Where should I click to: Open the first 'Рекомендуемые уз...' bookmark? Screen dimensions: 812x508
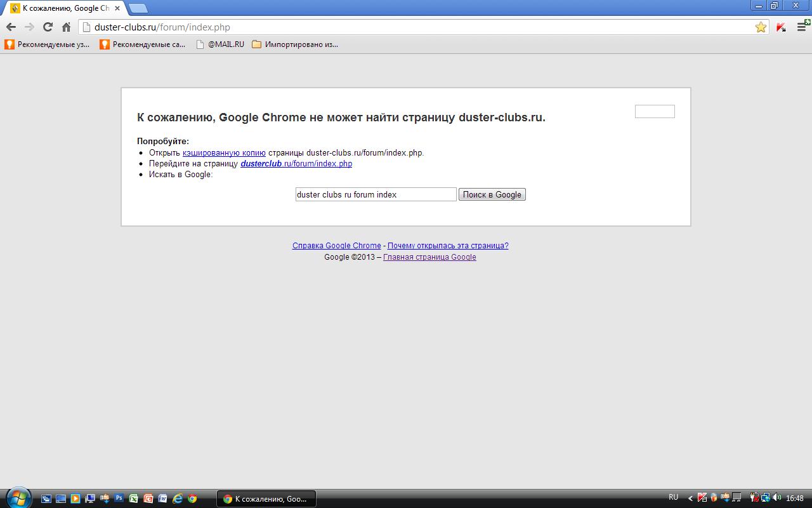[x=48, y=44]
